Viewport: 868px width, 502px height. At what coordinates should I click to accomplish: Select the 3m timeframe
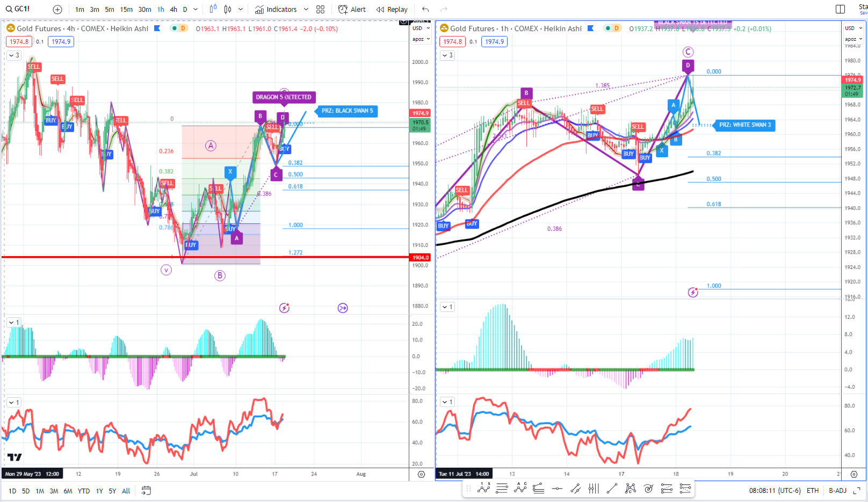[x=95, y=9]
